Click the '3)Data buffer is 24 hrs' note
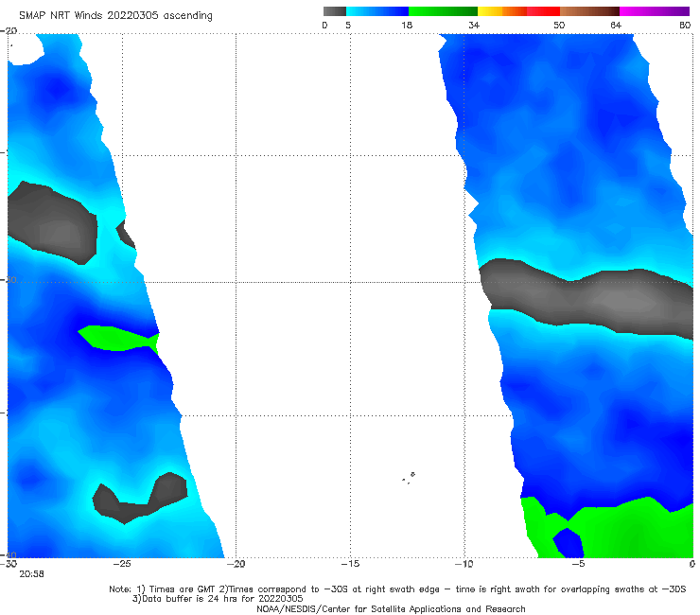Viewport: 700px width, 615px height. pos(218,599)
